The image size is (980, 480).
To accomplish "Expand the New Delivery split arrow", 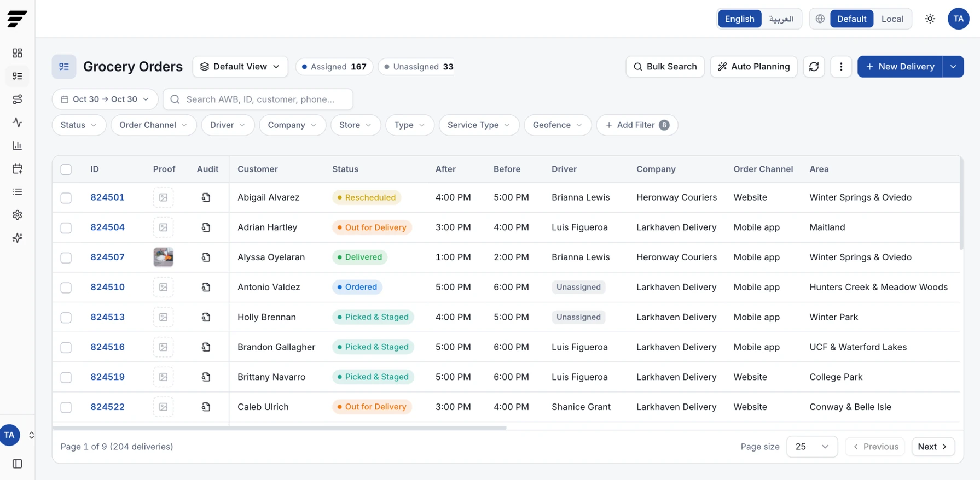I will (x=953, y=67).
